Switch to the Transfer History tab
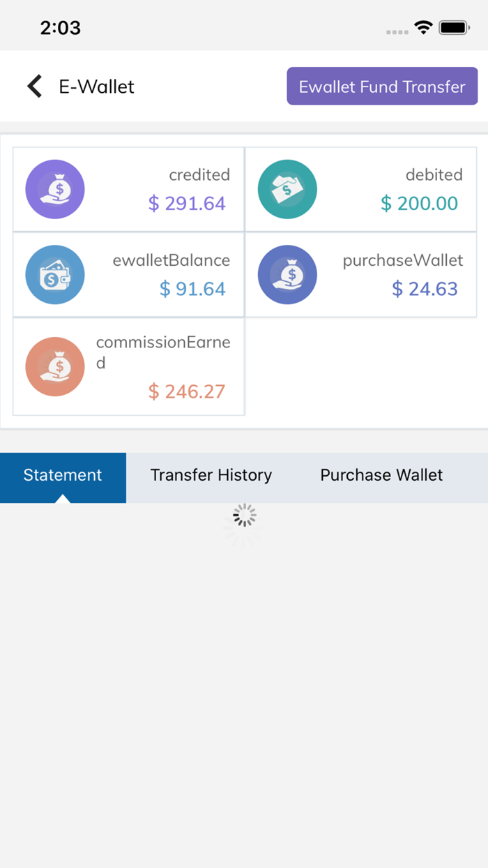This screenshot has width=488, height=868. [x=211, y=475]
